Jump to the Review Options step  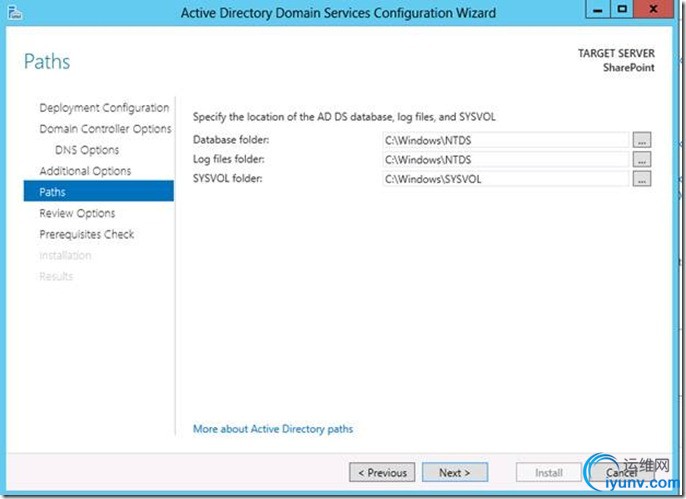tap(77, 213)
